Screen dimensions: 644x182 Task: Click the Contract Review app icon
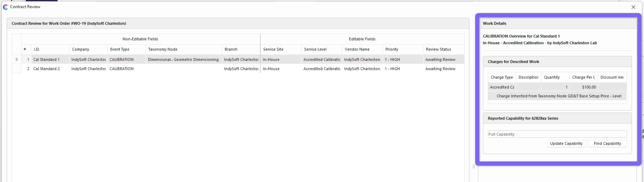[x=5, y=7]
